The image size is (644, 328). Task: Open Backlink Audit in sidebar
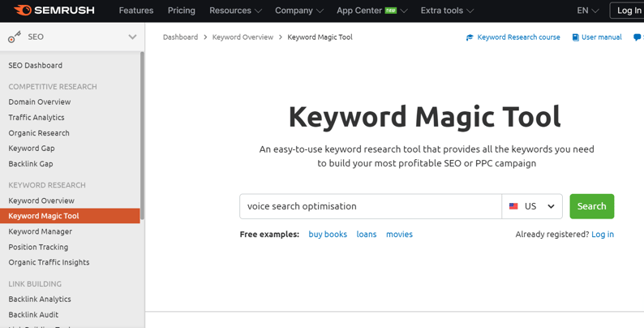pos(33,315)
